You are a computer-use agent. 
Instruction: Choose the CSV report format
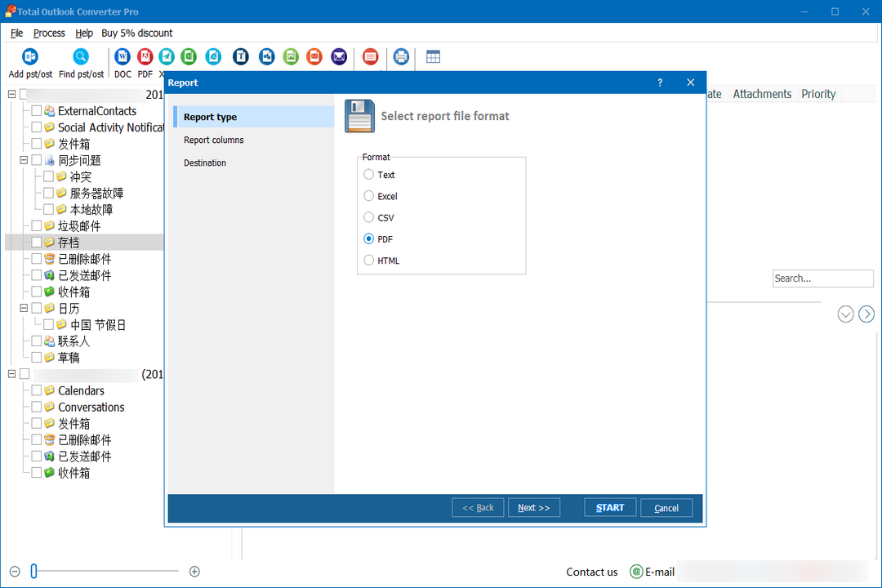368,217
